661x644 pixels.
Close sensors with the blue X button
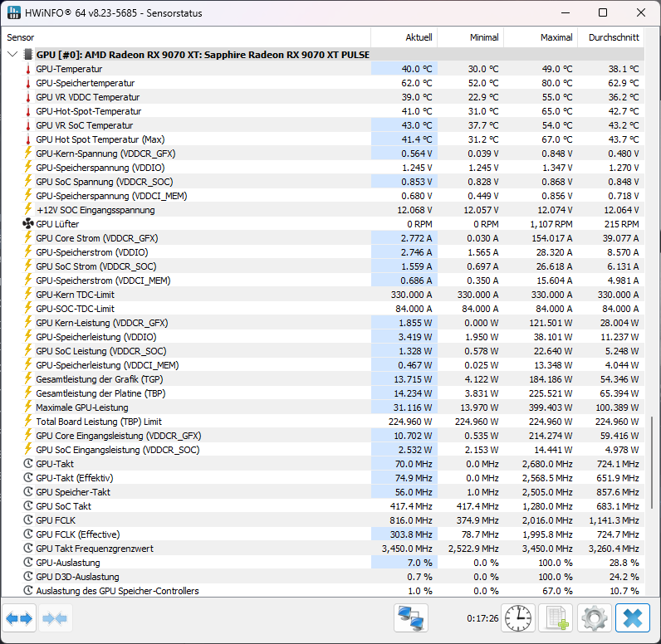[632, 618]
